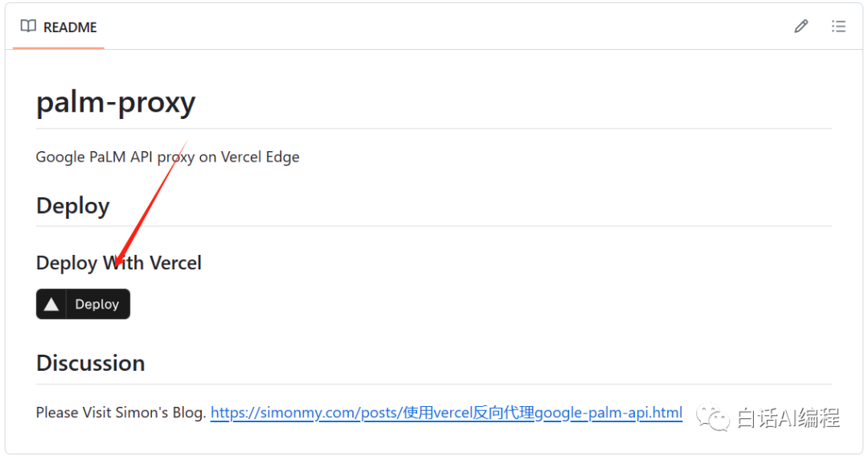Click the 白话AI编程 watermark text

point(788,418)
